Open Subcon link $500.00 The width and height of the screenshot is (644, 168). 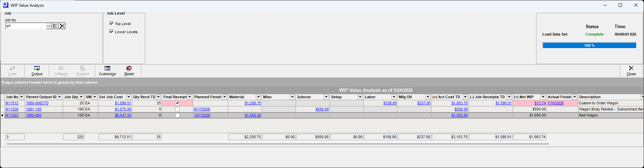pyautogui.click(x=322, y=109)
